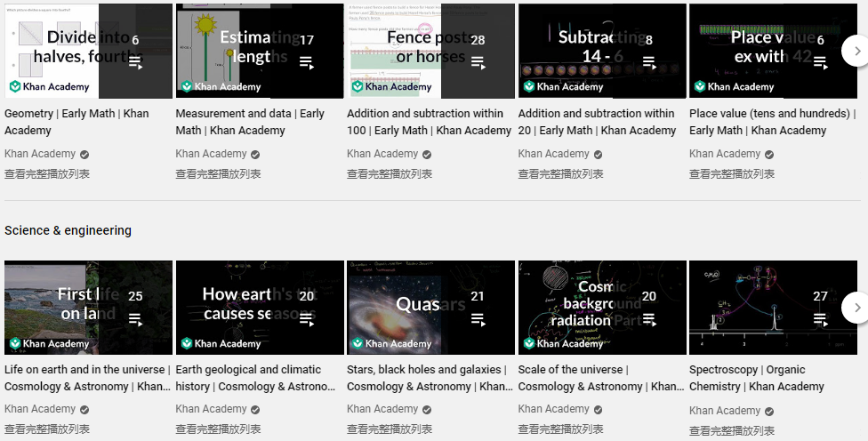Click playlist icon on Quasars thumbnail
This screenshot has width=868, height=441.
coord(478,319)
